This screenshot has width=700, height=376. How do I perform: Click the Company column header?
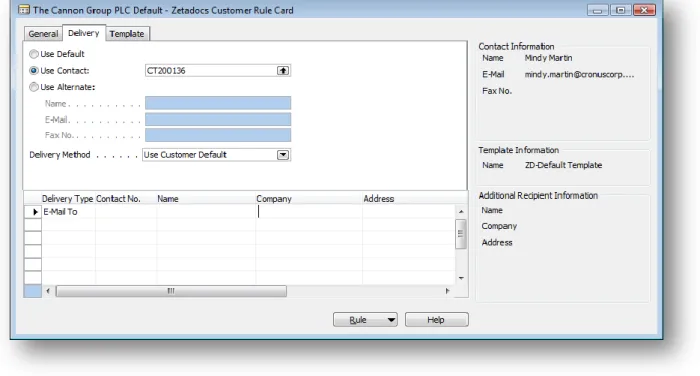[x=274, y=199]
